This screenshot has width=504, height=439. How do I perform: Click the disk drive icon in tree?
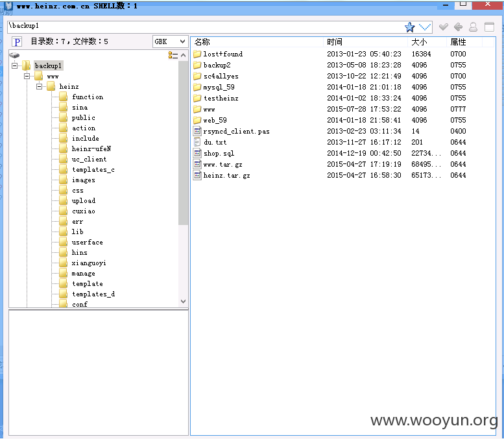(14, 55)
